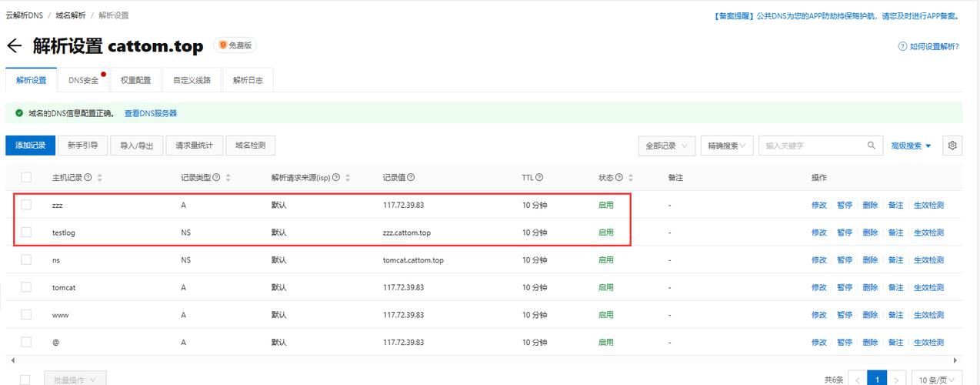The width and height of the screenshot is (980, 385).
Task: Click 暂停 for the tomcat record
Action: coord(845,287)
